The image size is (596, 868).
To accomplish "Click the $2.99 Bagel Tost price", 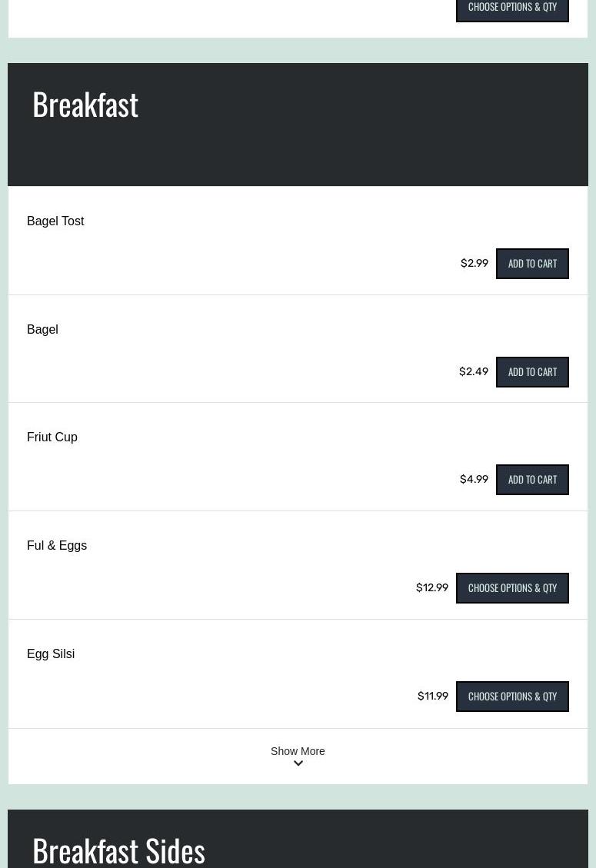I will 474,264.
